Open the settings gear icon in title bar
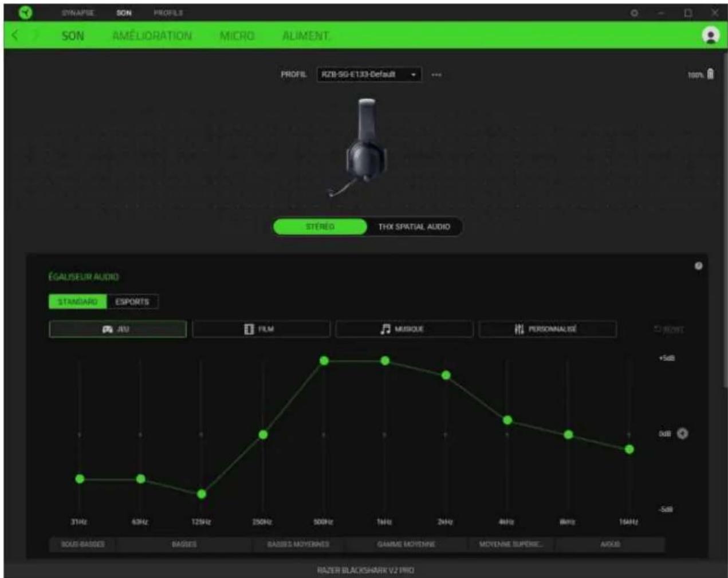The image size is (728, 578). (x=634, y=13)
